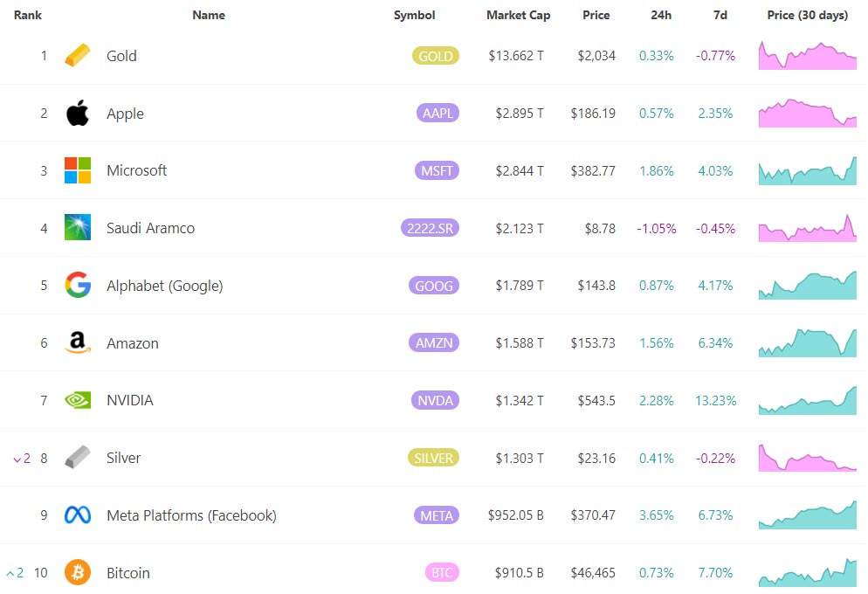
Task: Click Silver's 30-day price chart
Action: (808, 457)
